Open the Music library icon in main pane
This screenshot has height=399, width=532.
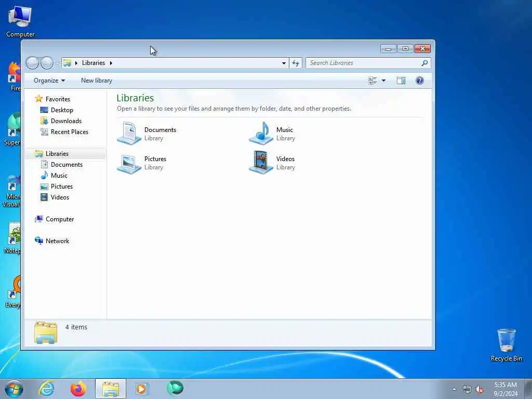point(261,134)
